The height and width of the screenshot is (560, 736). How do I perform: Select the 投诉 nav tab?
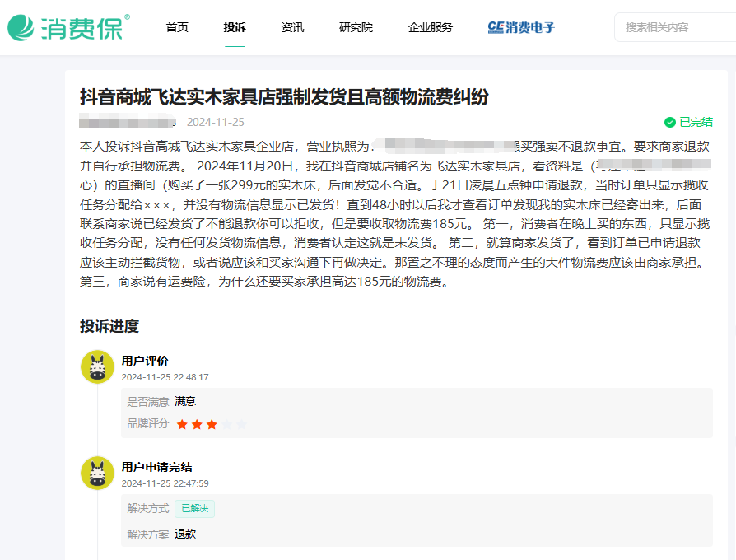pos(235,27)
